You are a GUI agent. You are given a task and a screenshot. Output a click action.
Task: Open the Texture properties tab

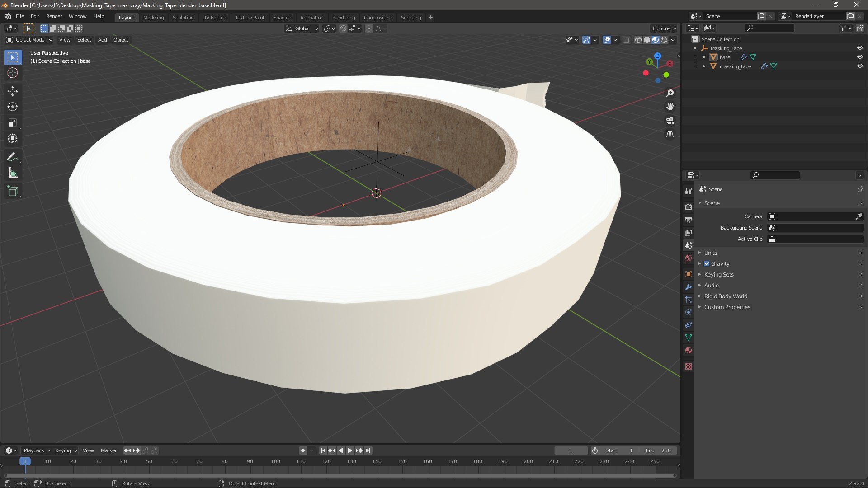[689, 366]
